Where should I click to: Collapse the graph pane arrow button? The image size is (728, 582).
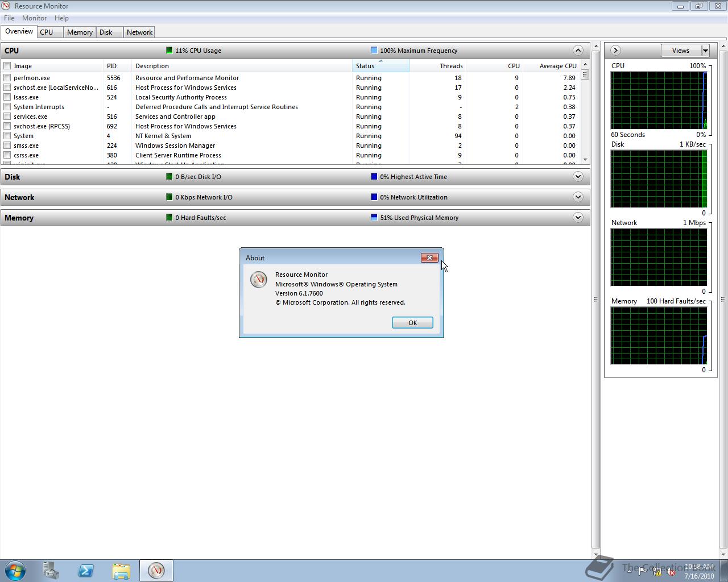tap(615, 50)
